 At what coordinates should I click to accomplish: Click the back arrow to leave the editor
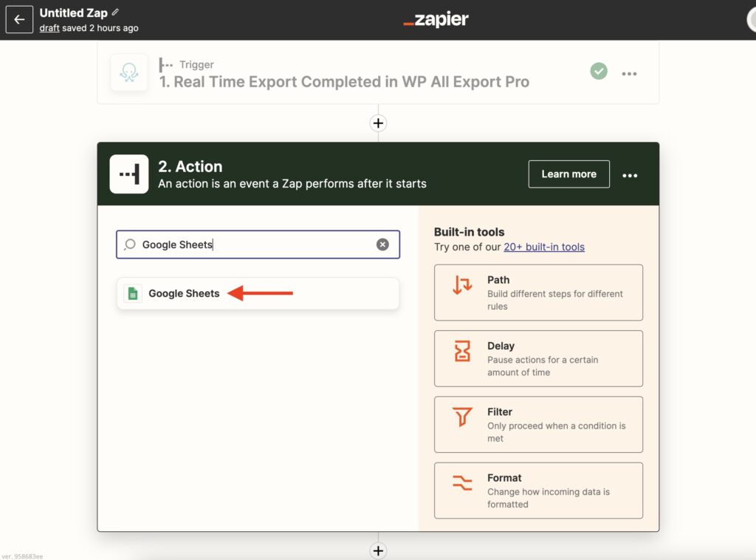(19, 19)
